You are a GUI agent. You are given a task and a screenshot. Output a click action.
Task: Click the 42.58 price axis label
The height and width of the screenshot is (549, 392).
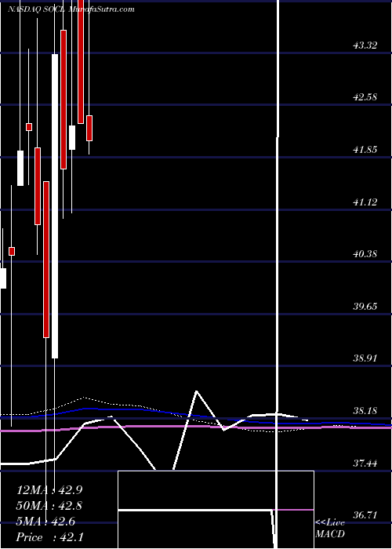click(365, 97)
